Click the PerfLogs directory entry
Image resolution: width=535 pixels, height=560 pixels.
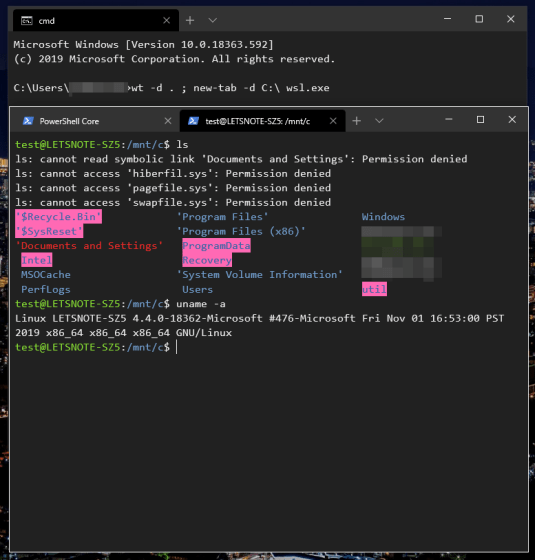click(x=46, y=289)
